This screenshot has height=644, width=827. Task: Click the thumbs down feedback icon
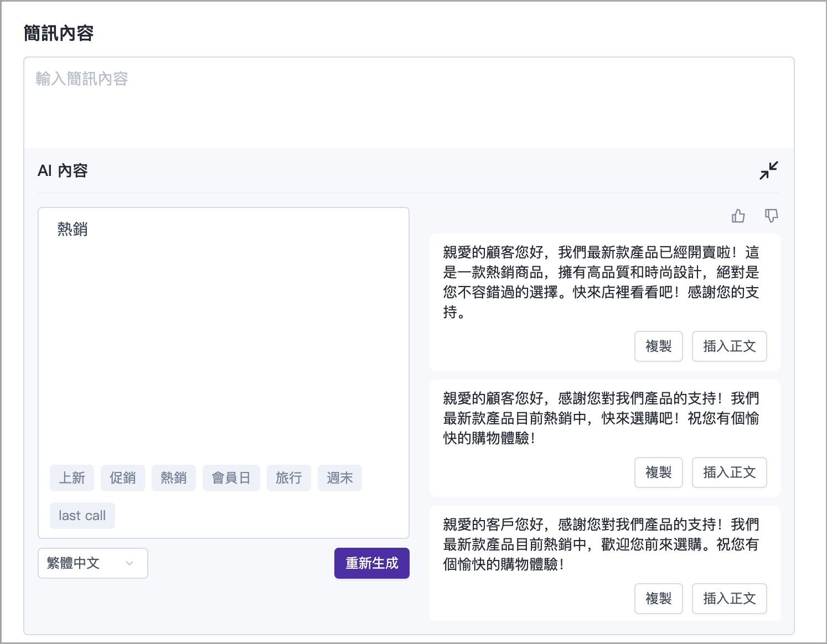[771, 216]
